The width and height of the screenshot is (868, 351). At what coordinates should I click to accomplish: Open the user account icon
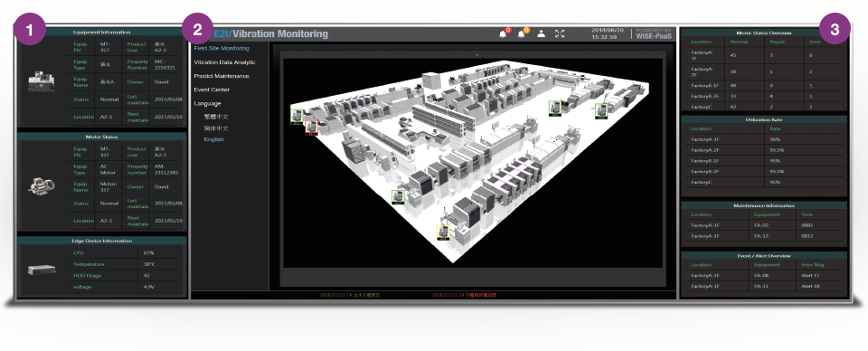pos(541,33)
